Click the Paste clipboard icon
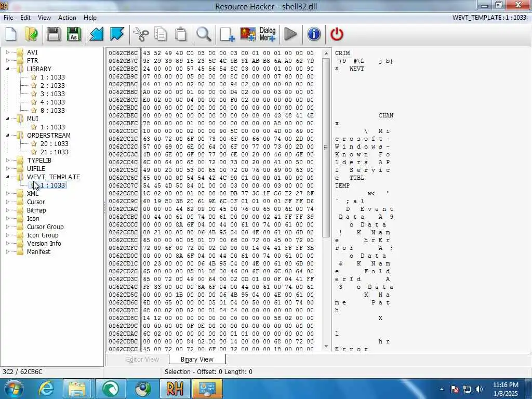The height and width of the screenshot is (399, 532). tap(181, 34)
